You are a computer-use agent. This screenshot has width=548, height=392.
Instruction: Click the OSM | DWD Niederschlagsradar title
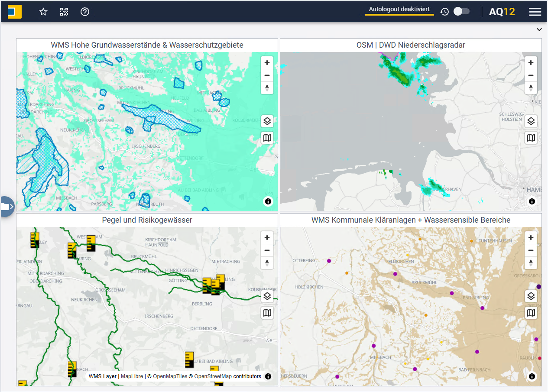tap(411, 45)
